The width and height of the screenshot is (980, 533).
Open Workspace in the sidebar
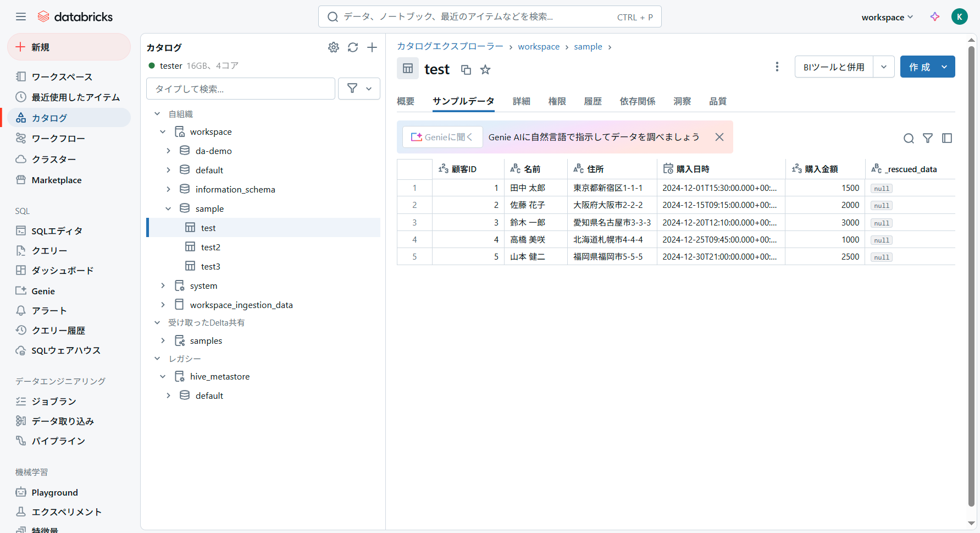click(x=69, y=76)
